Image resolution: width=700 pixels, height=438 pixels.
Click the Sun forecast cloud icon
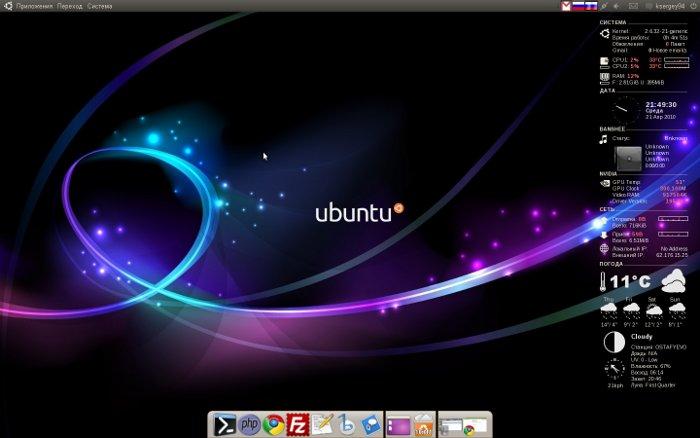pos(676,309)
